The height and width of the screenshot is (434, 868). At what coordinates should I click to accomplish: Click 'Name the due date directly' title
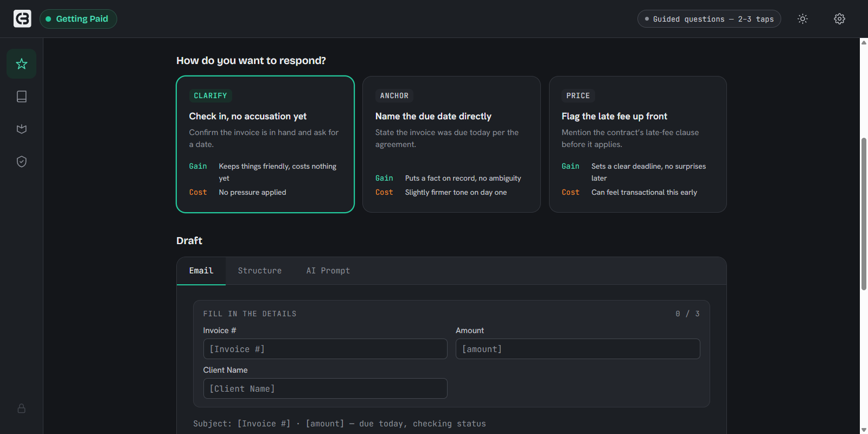tap(433, 116)
